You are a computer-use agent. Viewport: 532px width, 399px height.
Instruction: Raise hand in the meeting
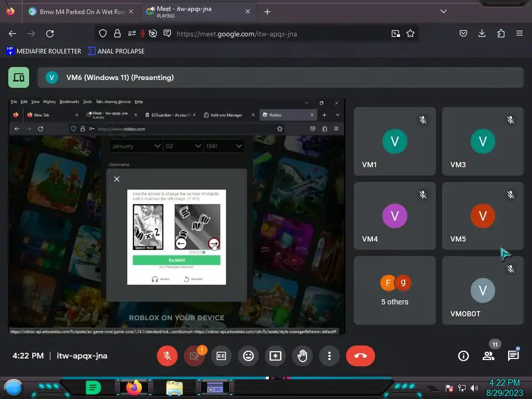point(302,356)
